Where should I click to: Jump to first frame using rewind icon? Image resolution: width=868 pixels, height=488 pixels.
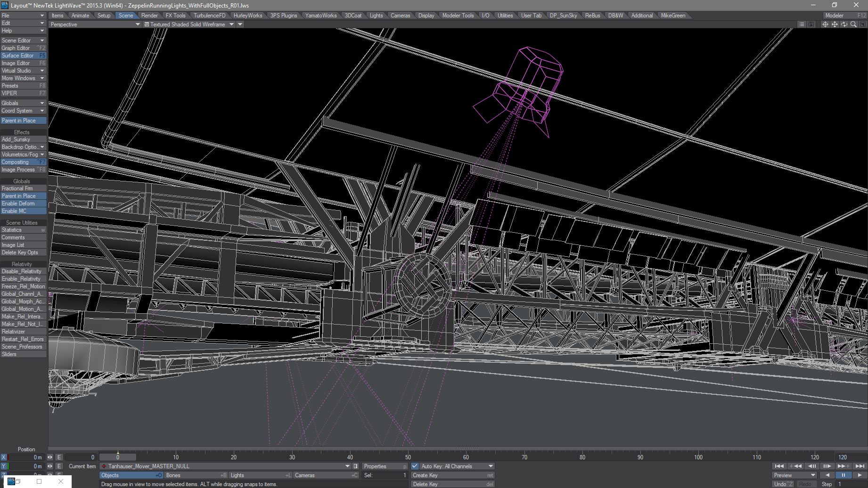click(779, 466)
